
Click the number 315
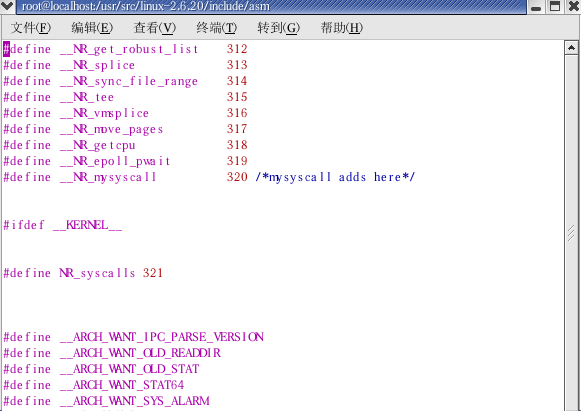pos(237,97)
